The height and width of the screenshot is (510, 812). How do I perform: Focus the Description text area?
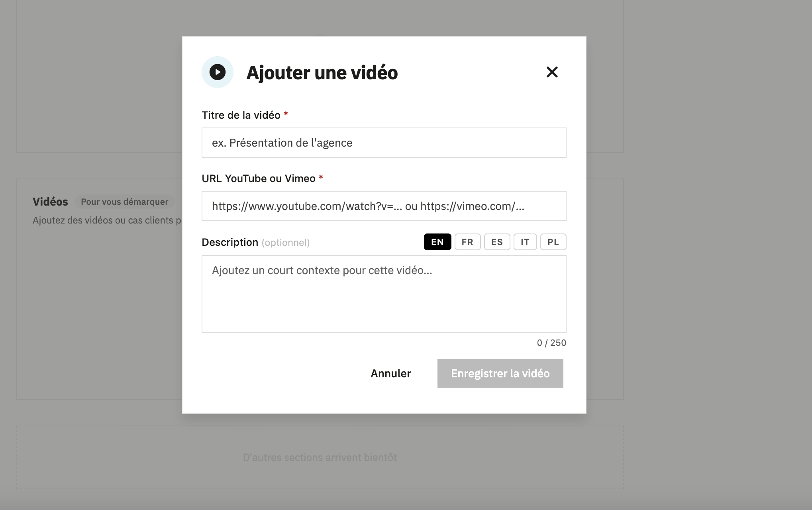tap(384, 294)
